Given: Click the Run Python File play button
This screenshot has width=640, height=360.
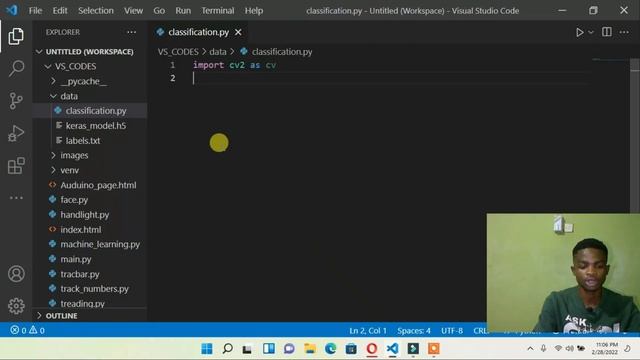Looking at the screenshot, I should click(x=580, y=32).
